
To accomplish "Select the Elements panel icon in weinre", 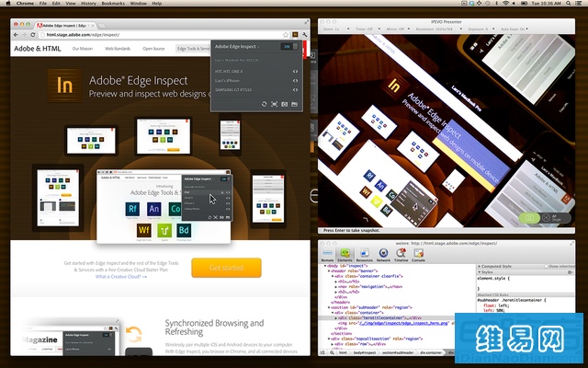I will click(345, 255).
